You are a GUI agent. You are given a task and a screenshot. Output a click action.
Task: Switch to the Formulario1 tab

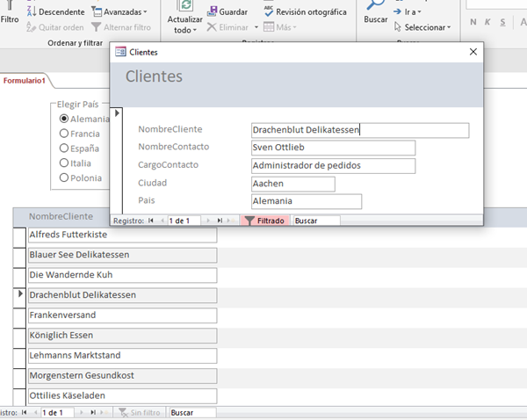click(x=24, y=80)
